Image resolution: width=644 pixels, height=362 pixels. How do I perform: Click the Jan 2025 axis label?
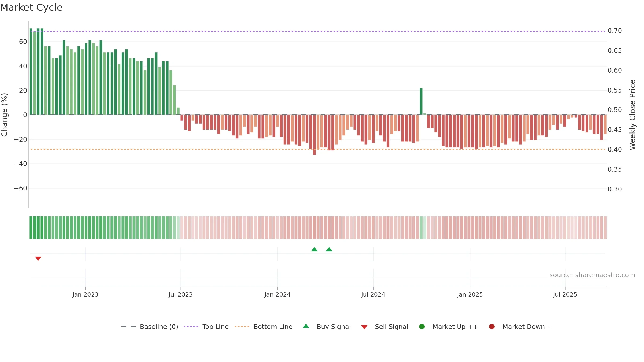click(470, 295)
